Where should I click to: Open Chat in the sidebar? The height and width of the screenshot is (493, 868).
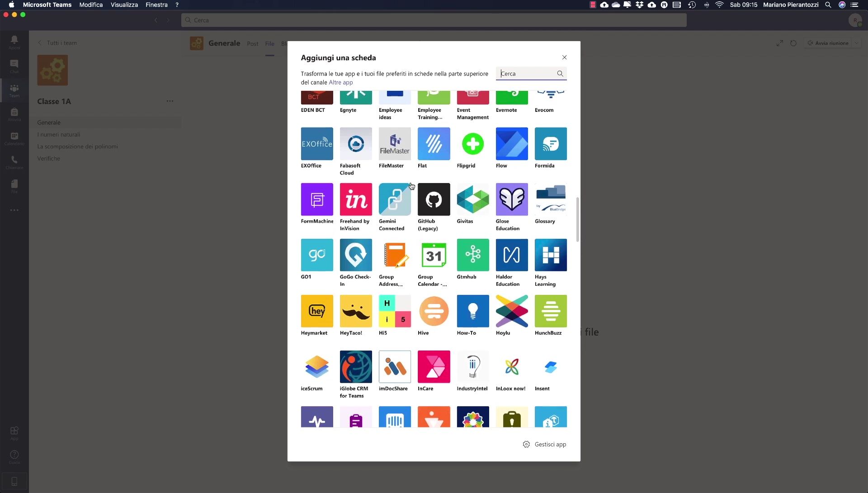coord(14,66)
